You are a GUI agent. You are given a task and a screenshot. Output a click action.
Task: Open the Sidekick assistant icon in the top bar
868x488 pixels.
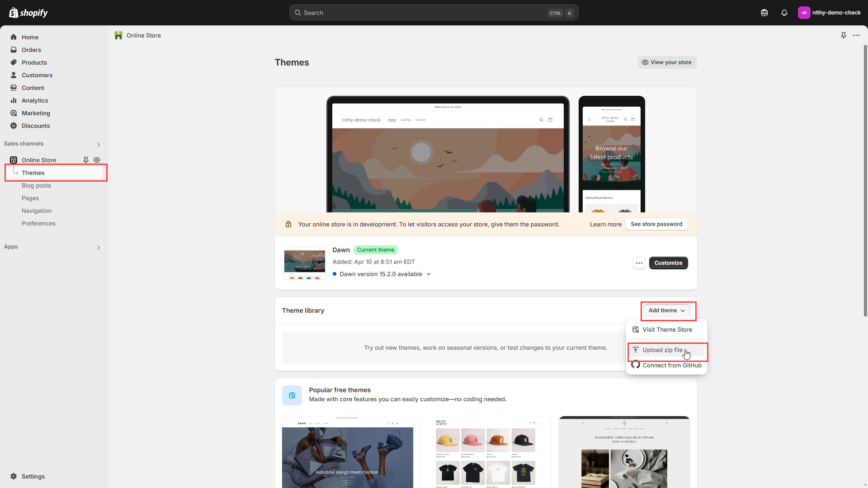click(764, 13)
